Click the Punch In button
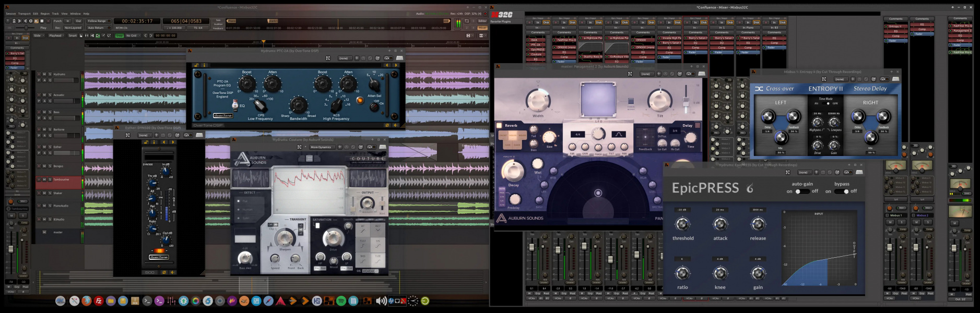This screenshot has width=980, height=313. tap(68, 21)
